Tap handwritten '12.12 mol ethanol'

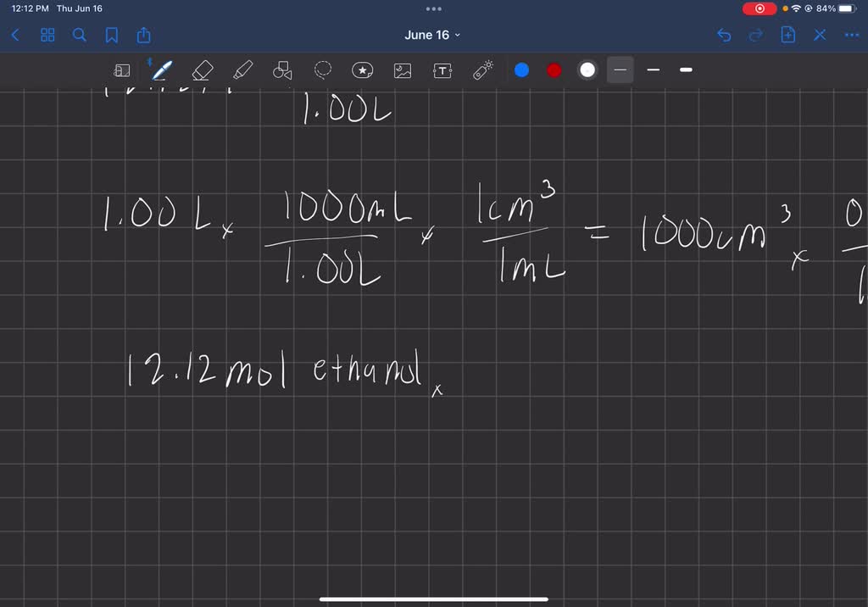[275, 370]
